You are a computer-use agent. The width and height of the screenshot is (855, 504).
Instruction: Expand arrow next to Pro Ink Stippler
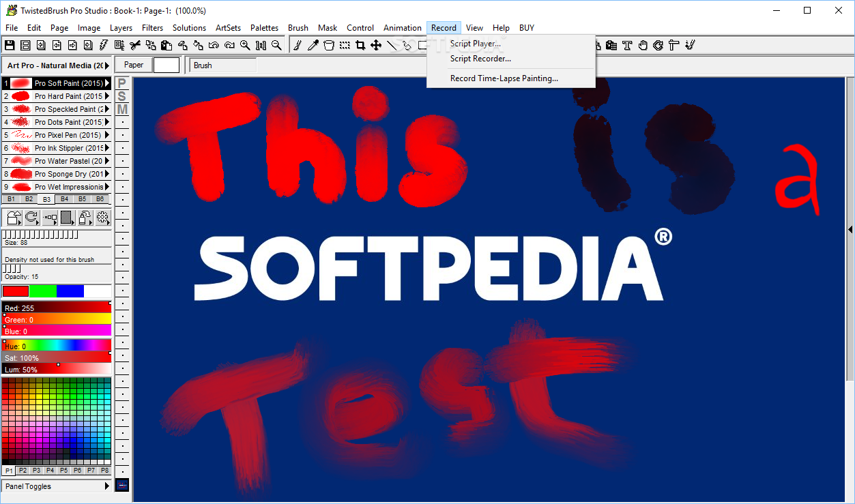click(x=107, y=148)
